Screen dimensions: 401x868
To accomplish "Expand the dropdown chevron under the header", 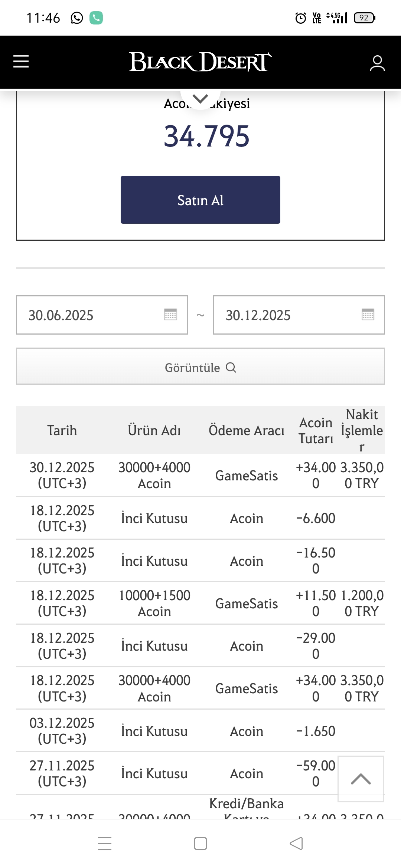I will click(x=200, y=99).
